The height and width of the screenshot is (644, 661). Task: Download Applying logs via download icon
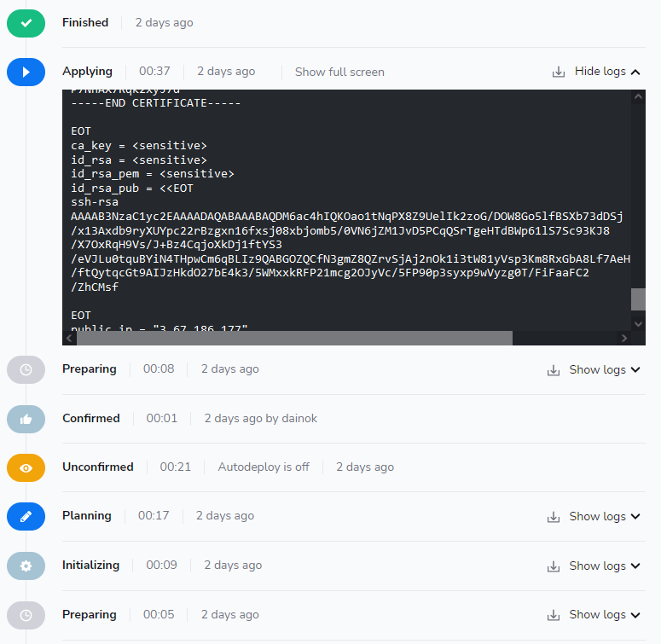[559, 72]
